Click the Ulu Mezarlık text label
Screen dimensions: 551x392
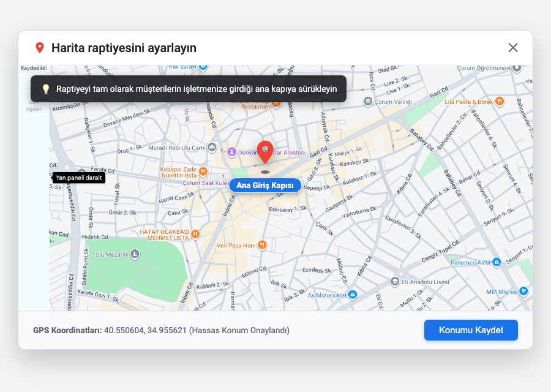pos(112,254)
